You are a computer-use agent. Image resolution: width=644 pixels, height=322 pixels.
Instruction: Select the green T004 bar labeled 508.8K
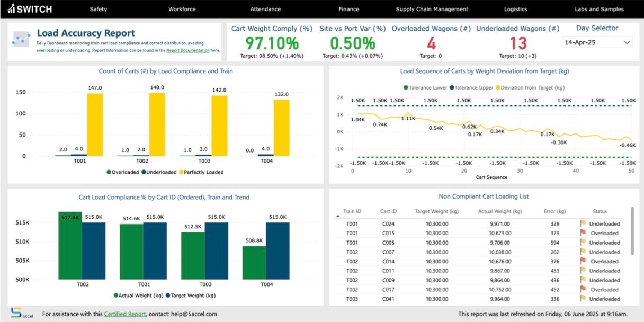click(254, 263)
